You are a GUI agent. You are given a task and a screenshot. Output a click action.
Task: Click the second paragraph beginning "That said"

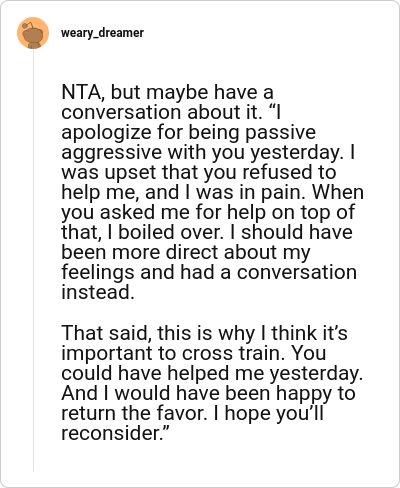coord(212,383)
